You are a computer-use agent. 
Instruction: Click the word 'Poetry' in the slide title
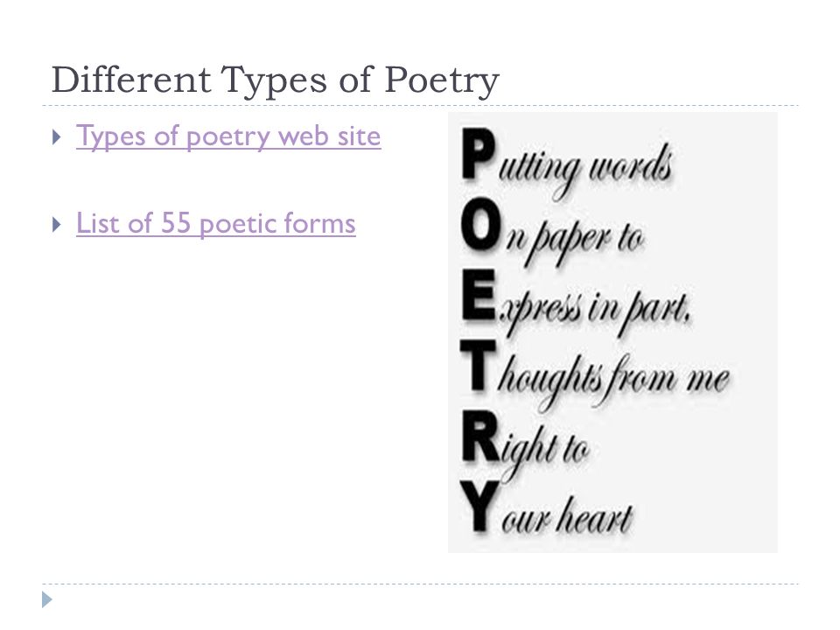click(442, 81)
